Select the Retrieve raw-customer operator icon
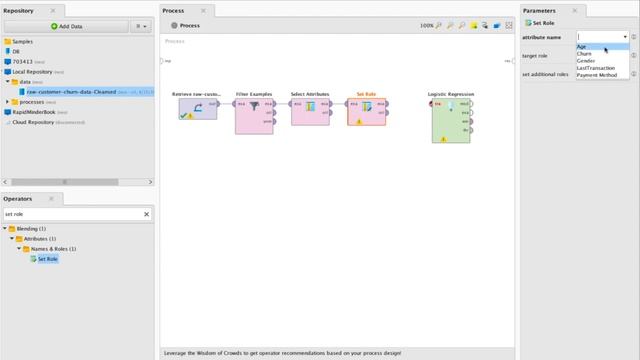The image size is (640, 360). pyautogui.click(x=198, y=108)
